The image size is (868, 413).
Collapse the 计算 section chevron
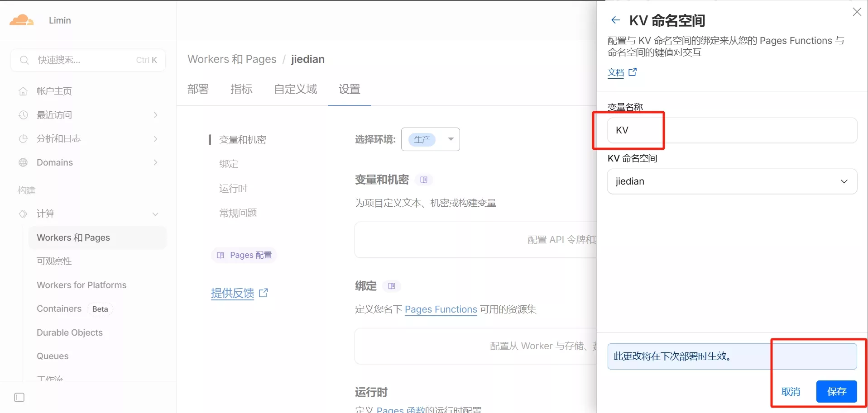pyautogui.click(x=155, y=214)
